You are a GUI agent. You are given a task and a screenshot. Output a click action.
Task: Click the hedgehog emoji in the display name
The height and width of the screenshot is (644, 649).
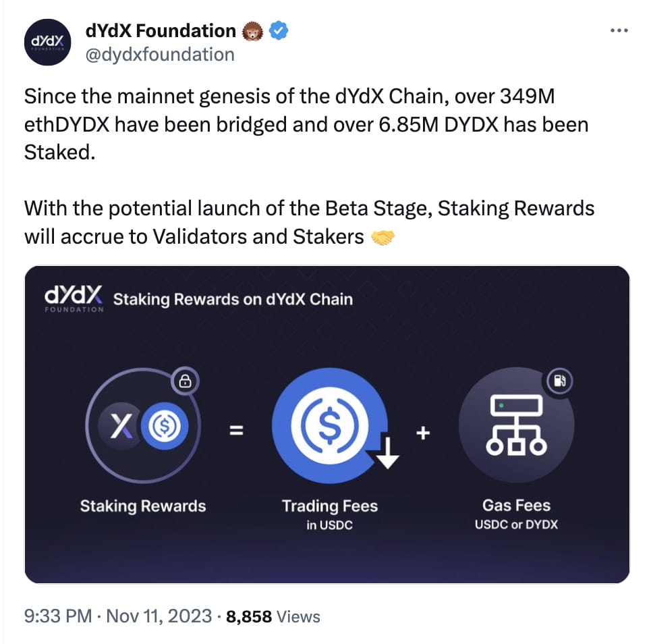point(252,30)
